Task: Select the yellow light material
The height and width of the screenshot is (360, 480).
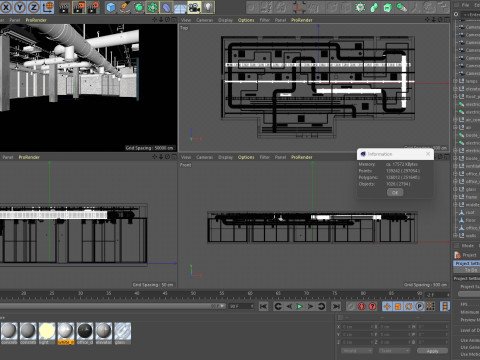Action: pos(47,333)
